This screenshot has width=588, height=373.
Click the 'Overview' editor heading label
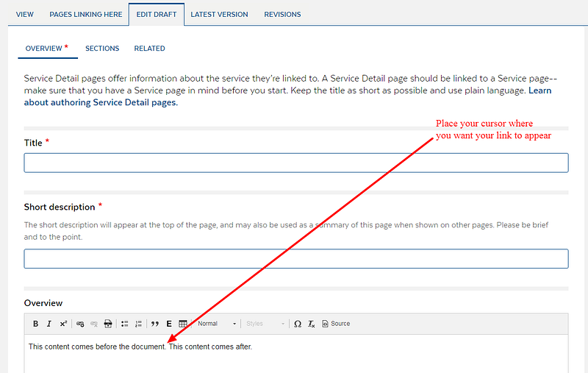tap(43, 303)
